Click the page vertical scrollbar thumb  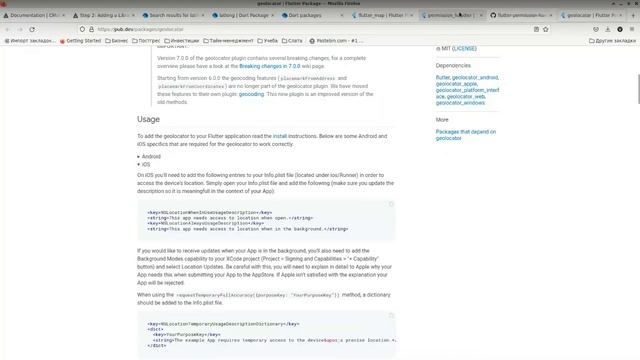pyautogui.click(x=638, y=89)
